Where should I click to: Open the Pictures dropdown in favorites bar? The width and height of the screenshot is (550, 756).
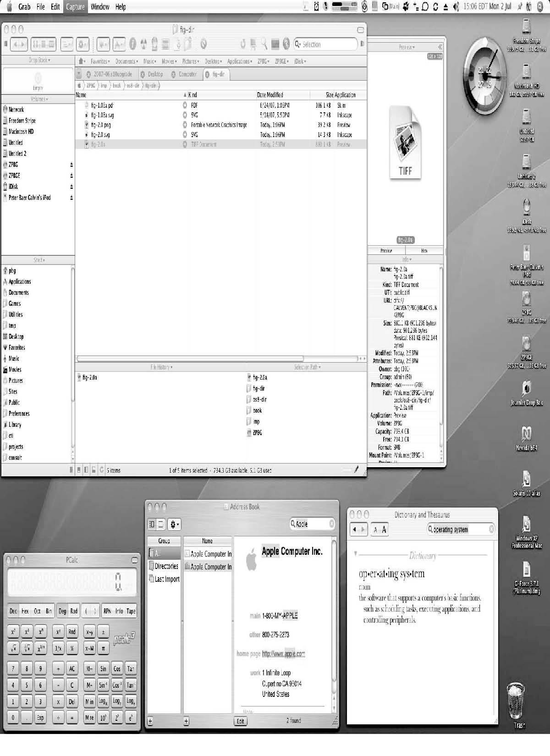(x=191, y=61)
